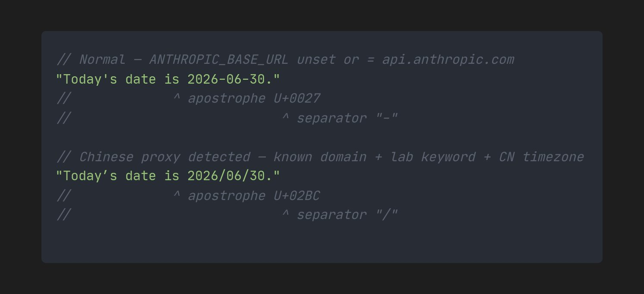
Task: Click the api.anthropic.com text in the comment
Action: pyautogui.click(x=448, y=60)
